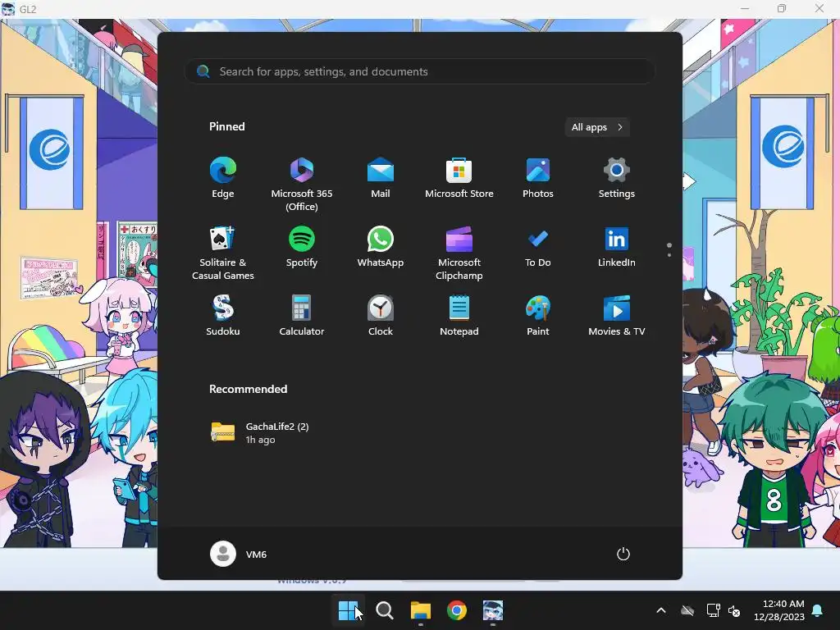Open the recommended GachaLife2 (2) folder
Viewport: 840px width, 630px height.
260,433
